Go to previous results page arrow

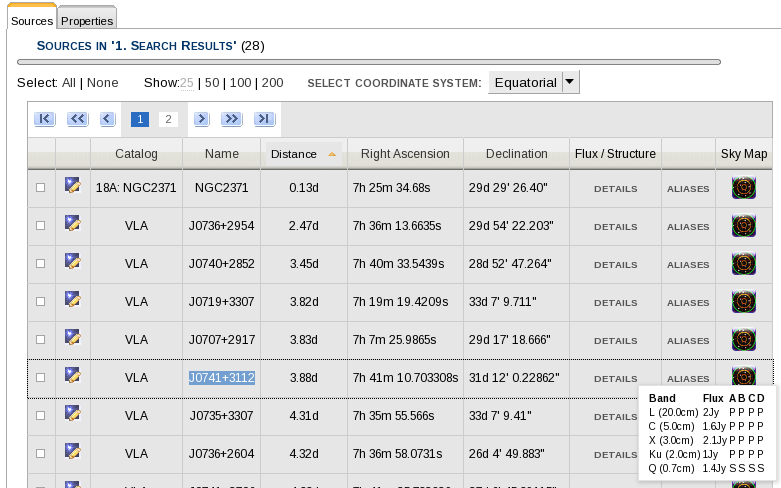tap(108, 119)
